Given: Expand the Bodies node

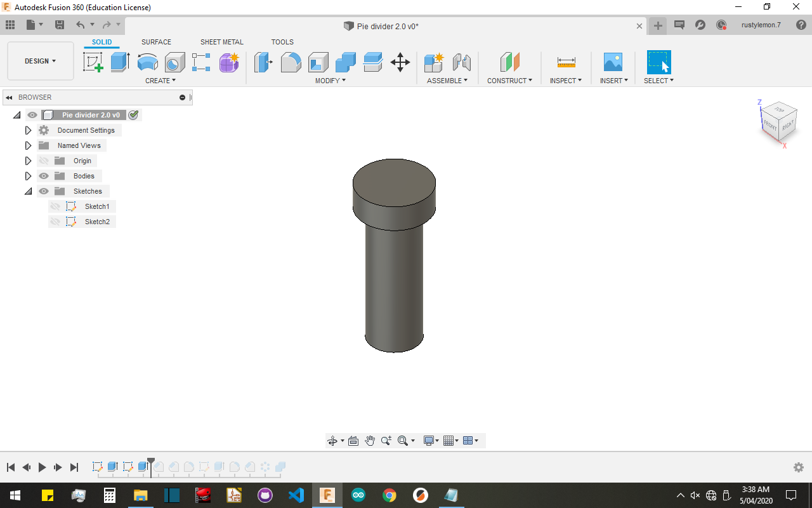Looking at the screenshot, I should pyautogui.click(x=28, y=176).
